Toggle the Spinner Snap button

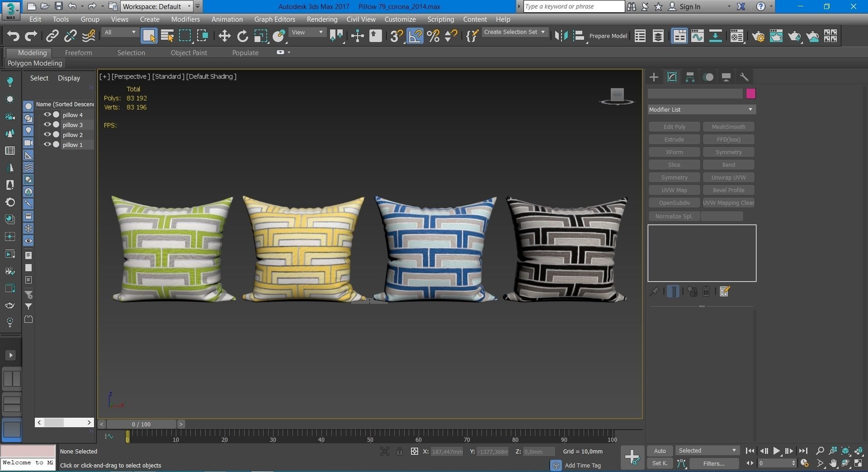pyautogui.click(x=451, y=36)
